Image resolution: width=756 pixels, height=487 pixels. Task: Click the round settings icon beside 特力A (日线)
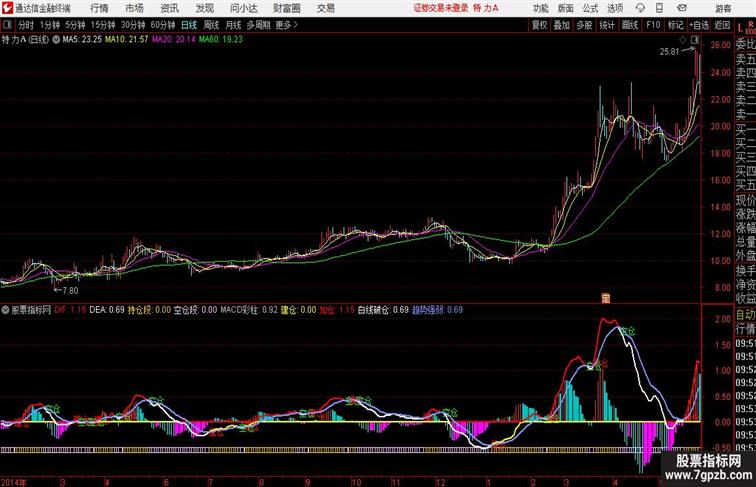coord(56,40)
